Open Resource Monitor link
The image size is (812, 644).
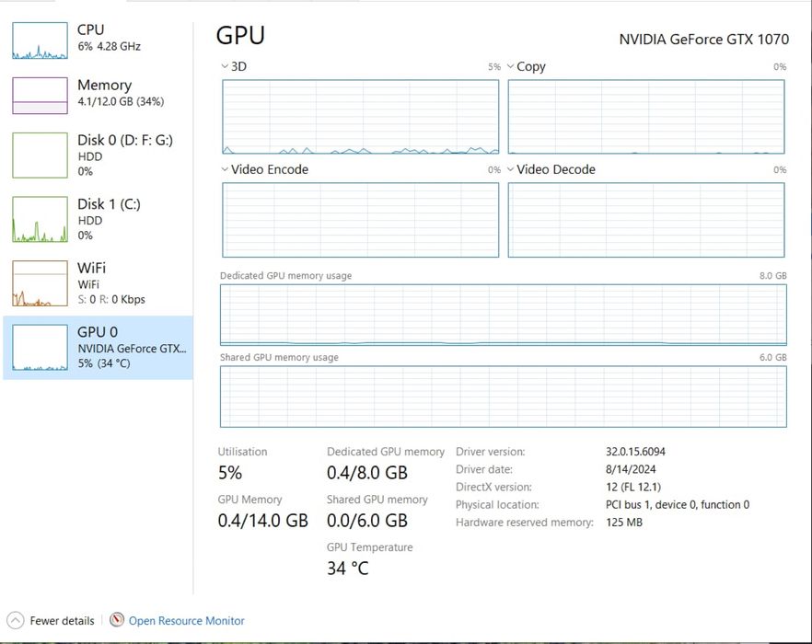tap(186, 621)
